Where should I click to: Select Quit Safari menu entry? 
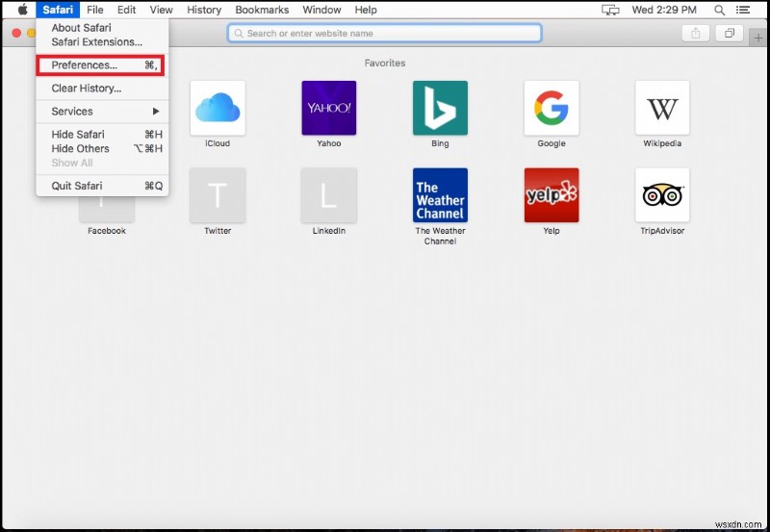(102, 186)
